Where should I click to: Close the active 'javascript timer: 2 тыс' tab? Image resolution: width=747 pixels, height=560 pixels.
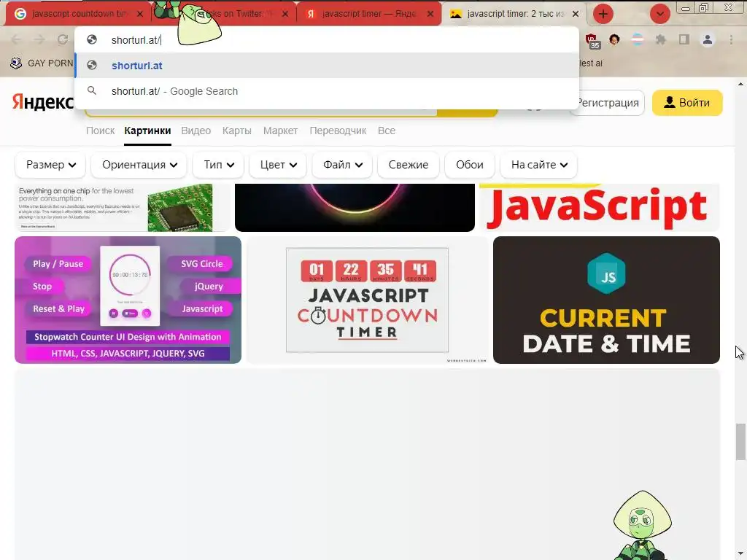[x=576, y=14]
